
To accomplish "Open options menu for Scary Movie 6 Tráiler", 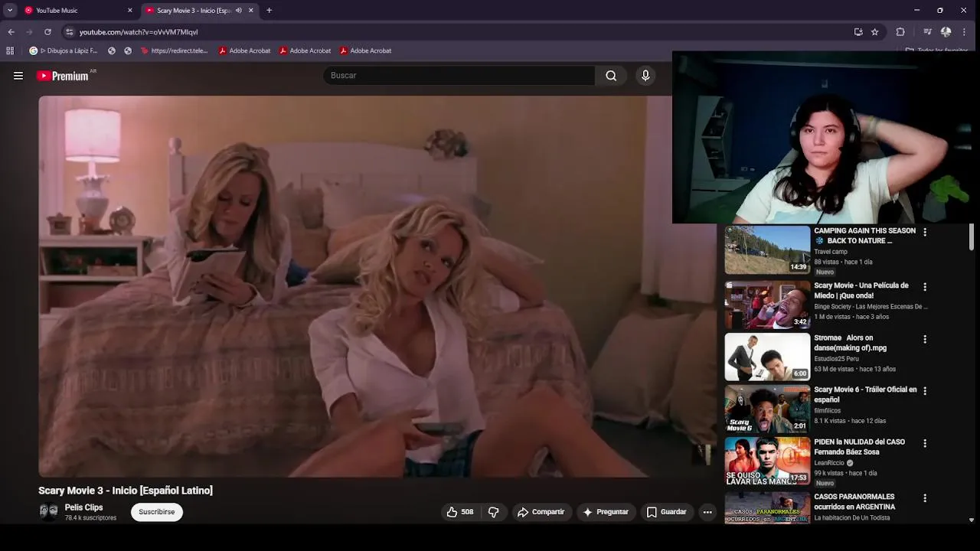I will click(925, 391).
